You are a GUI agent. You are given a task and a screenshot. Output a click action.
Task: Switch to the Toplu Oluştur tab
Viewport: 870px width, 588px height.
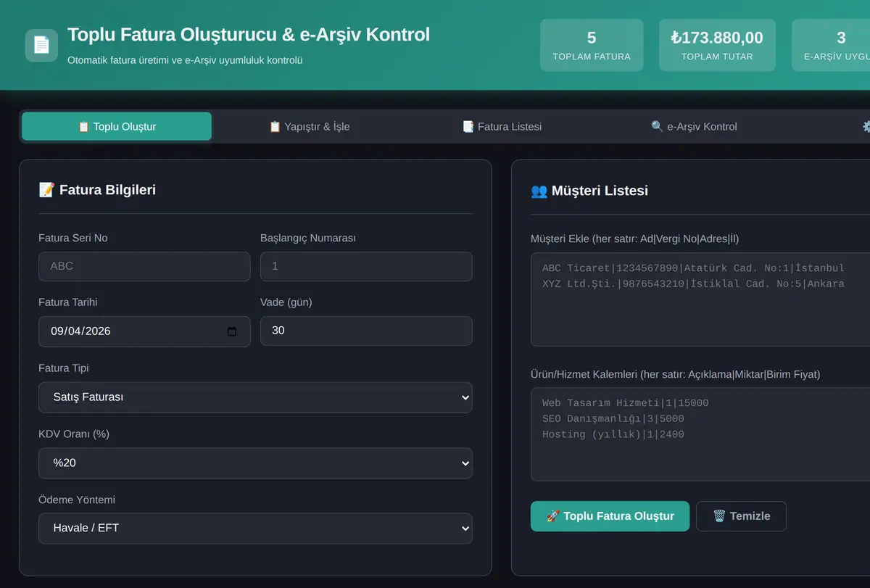tap(117, 126)
